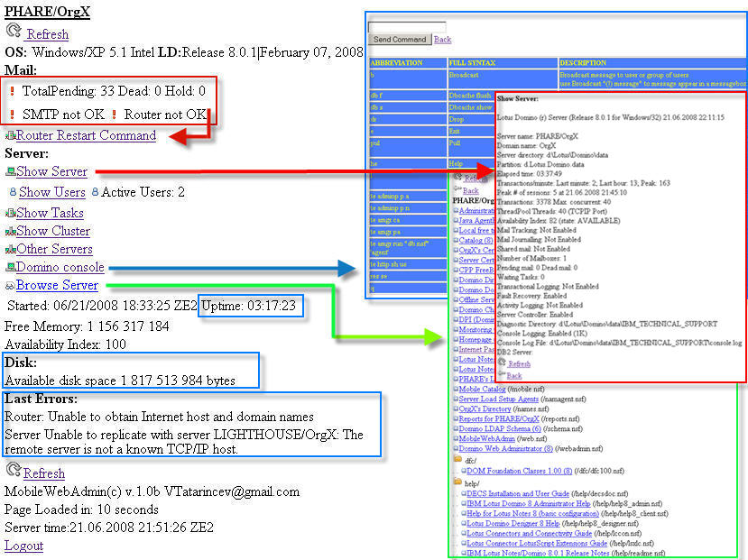Open the Show Users link
This screenshot has width=748, height=560.
52,192
